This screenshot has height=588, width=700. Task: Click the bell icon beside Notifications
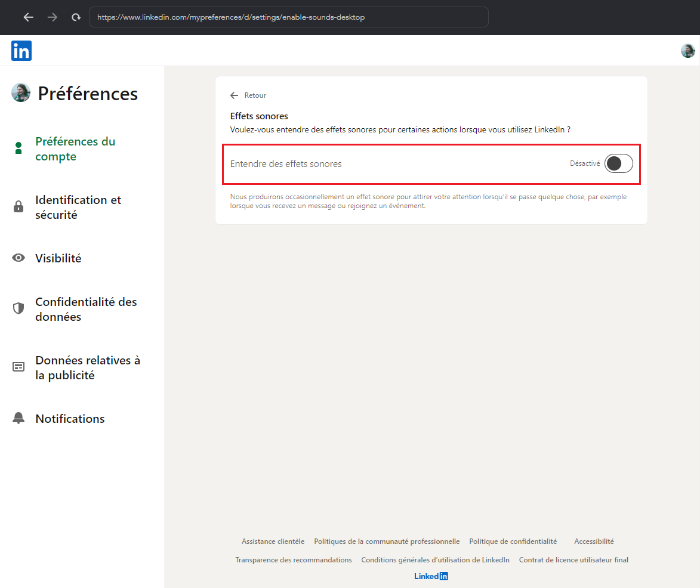click(x=18, y=419)
